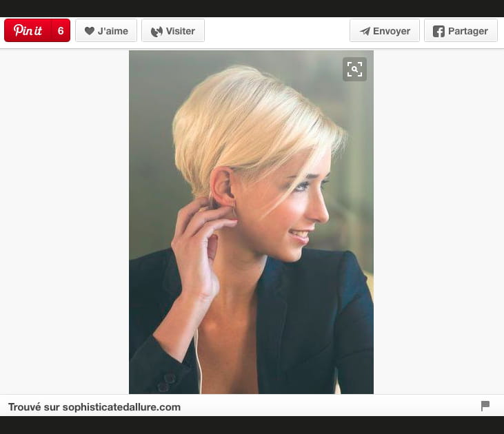Image resolution: width=504 pixels, height=434 pixels.
Task: Click the red Pin it button
Action: click(x=37, y=31)
